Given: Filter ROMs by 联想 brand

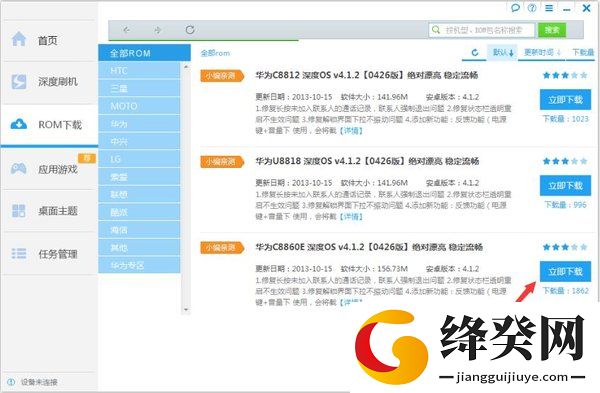Looking at the screenshot, I should (139, 194).
